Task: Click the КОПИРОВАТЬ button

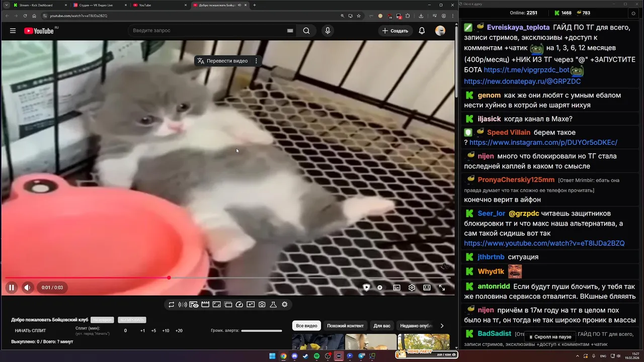Action: [132, 320]
